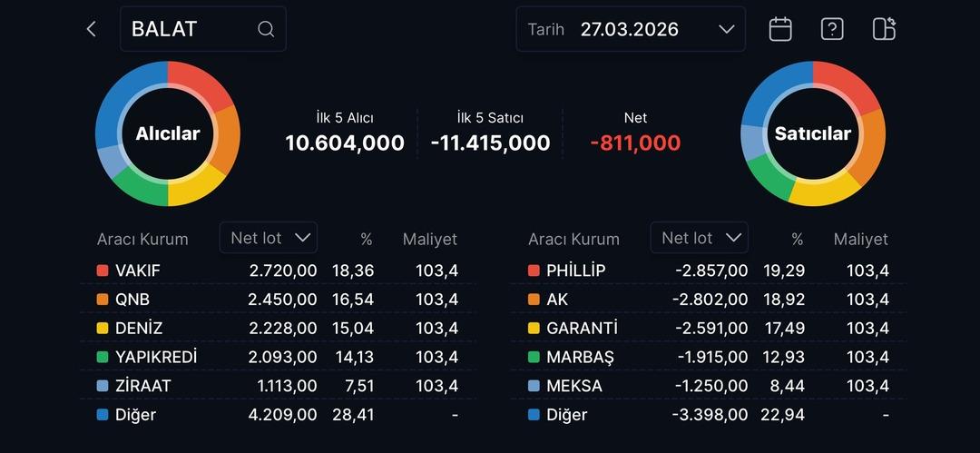Click sellers' Aracı Kurum column header
The width and height of the screenshot is (980, 453).
573,240
